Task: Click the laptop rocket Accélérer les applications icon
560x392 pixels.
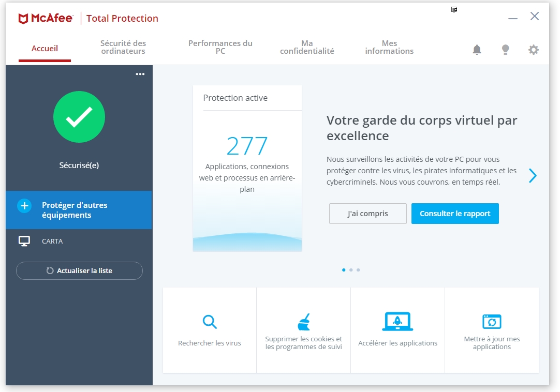Action: tap(397, 322)
